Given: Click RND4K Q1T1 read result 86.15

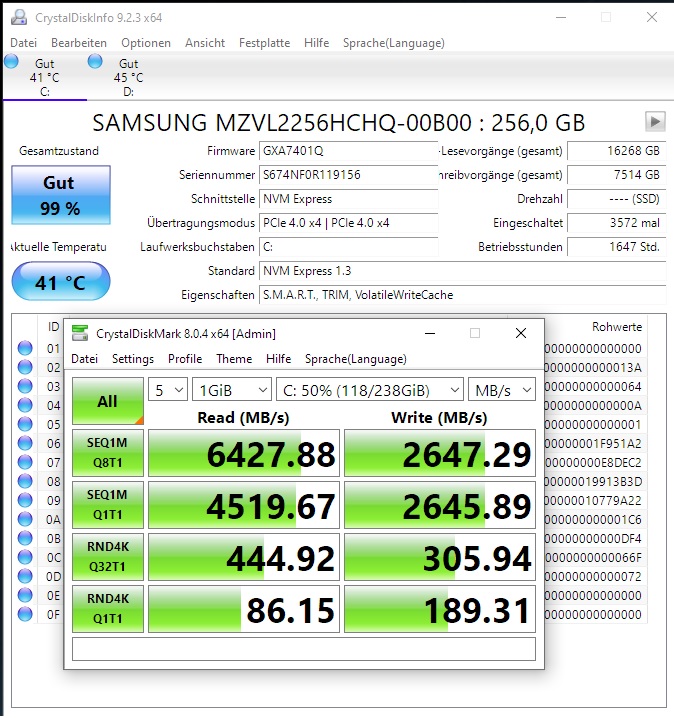Looking at the screenshot, I should point(244,609).
